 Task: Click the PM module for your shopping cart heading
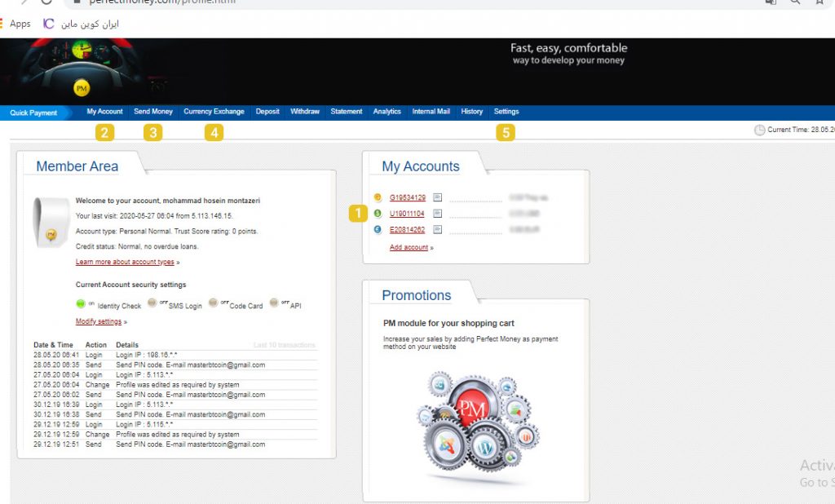click(x=449, y=323)
